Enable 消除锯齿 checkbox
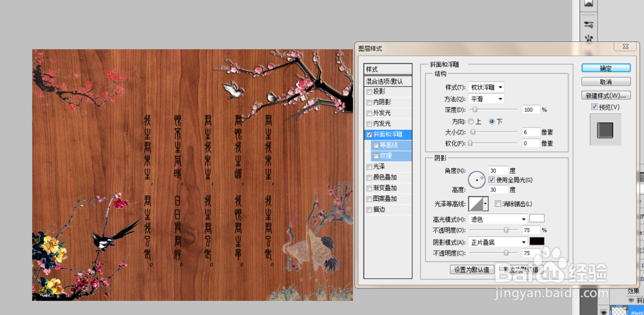This screenshot has width=644, height=315. (498, 204)
